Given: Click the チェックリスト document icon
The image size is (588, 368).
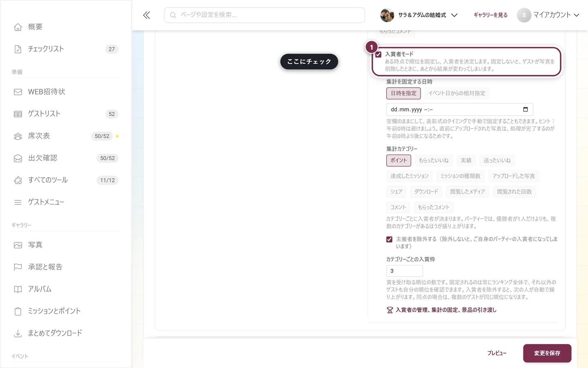Looking at the screenshot, I should coord(18,49).
